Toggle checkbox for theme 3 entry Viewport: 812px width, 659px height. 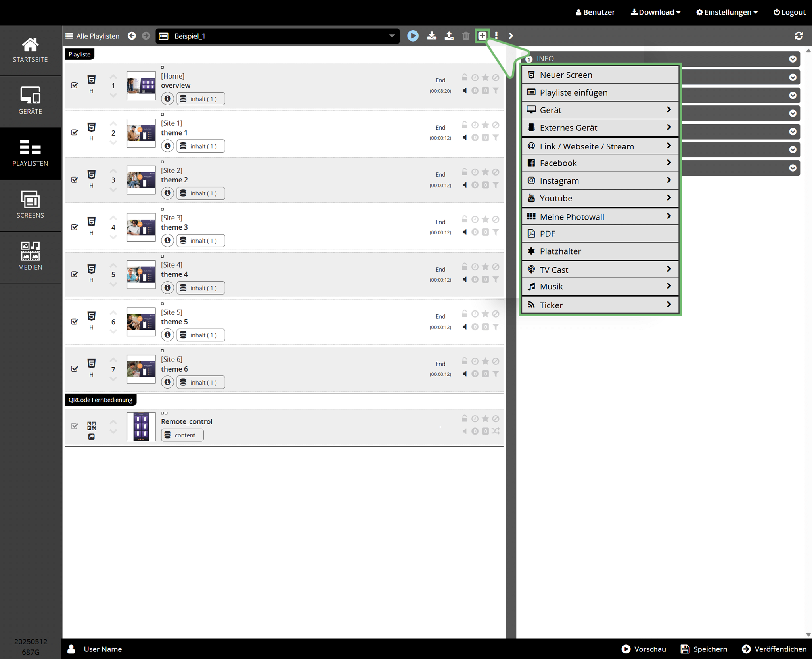coord(75,227)
